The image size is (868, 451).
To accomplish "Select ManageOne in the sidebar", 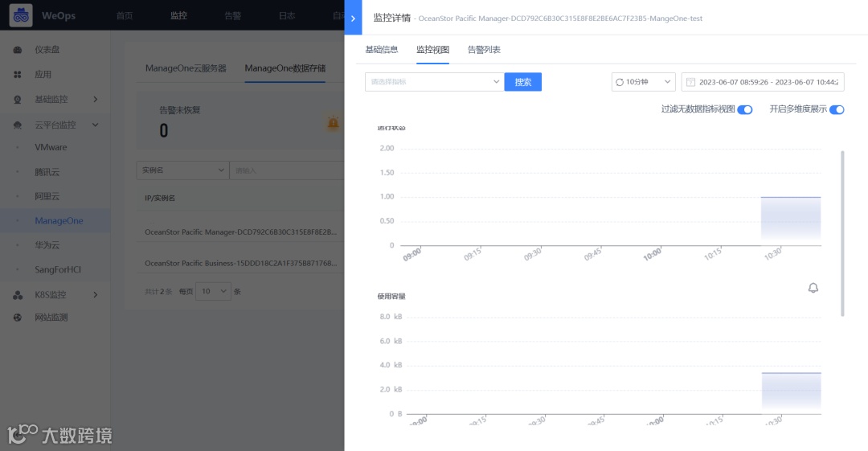I will 59,220.
